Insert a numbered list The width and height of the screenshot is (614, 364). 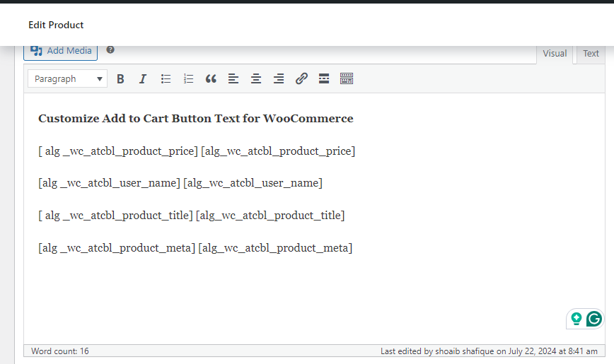[188, 79]
